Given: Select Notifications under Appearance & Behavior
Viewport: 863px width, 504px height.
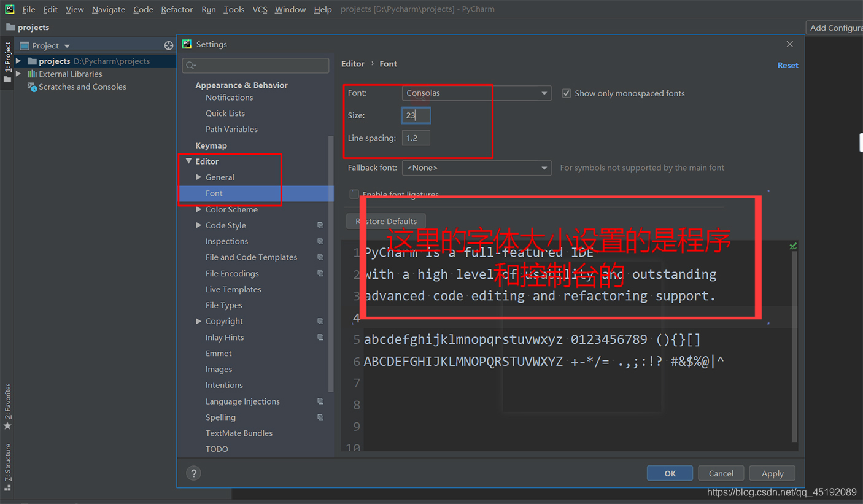Looking at the screenshot, I should [x=229, y=97].
